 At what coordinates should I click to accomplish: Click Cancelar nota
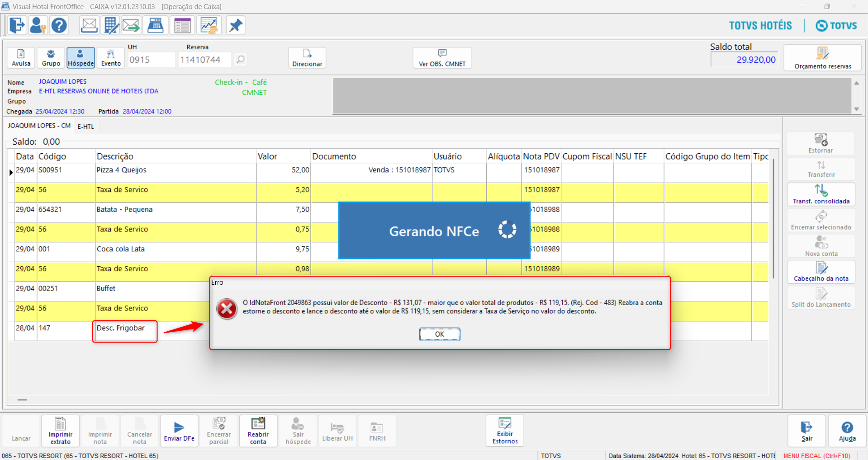click(x=140, y=431)
